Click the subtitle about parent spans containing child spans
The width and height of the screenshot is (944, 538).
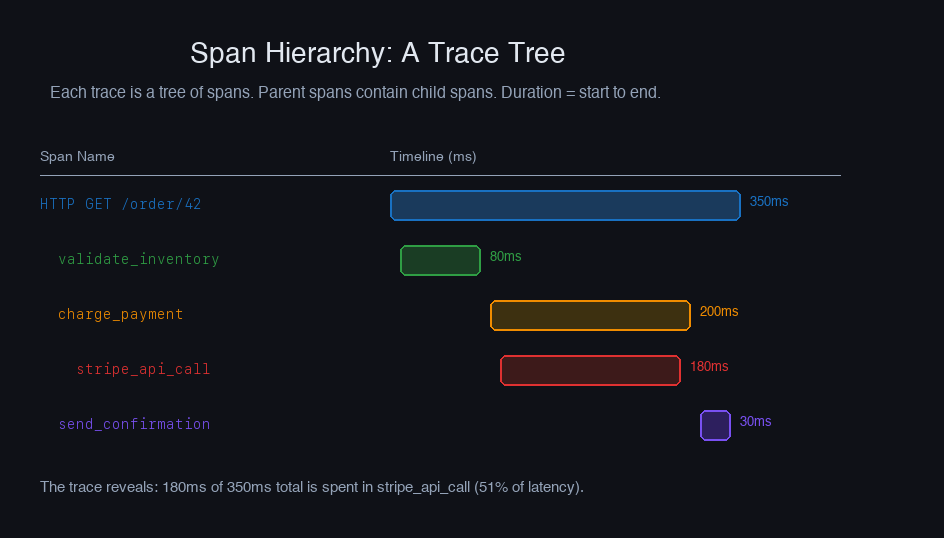point(355,93)
